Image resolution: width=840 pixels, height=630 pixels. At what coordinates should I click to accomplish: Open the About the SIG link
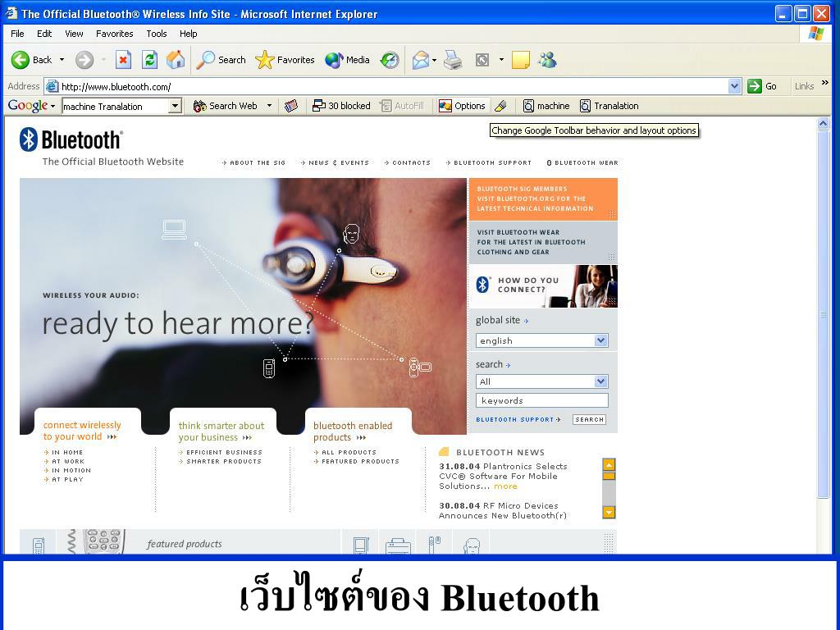tap(254, 163)
